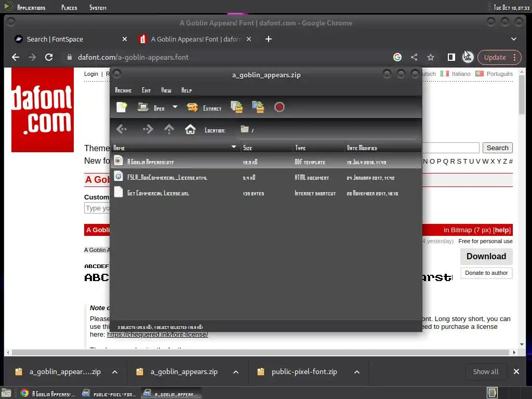Click the HTML document file icon
The image size is (532, 399).
click(118, 177)
